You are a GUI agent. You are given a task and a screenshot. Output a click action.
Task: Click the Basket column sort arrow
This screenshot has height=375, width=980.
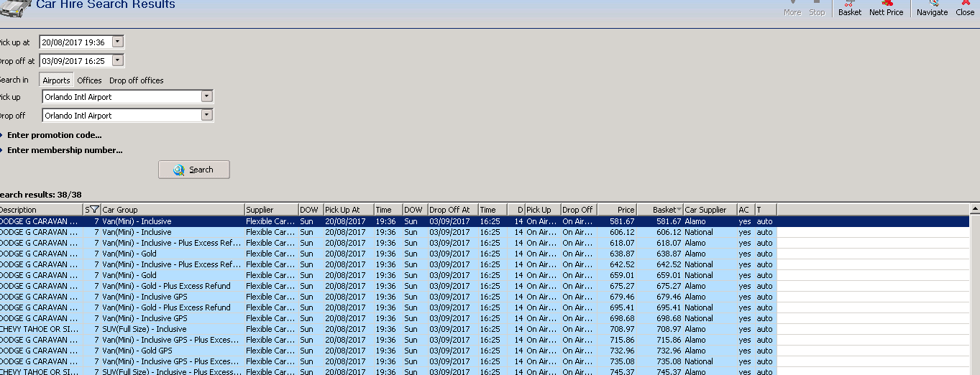pyautogui.click(x=679, y=210)
